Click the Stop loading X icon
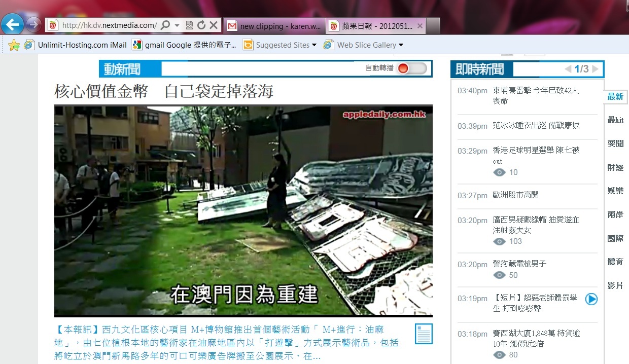629x364 pixels. tap(214, 25)
